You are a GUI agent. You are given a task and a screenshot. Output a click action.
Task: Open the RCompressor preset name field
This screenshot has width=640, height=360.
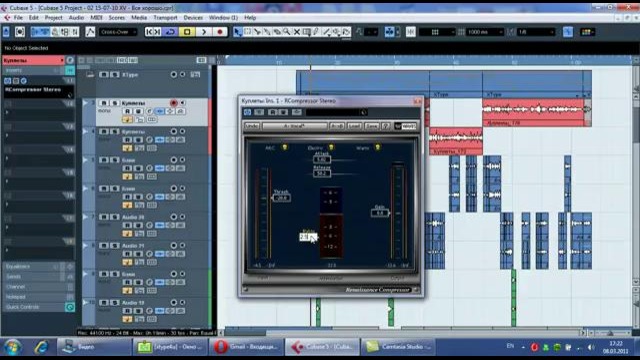coord(294,126)
